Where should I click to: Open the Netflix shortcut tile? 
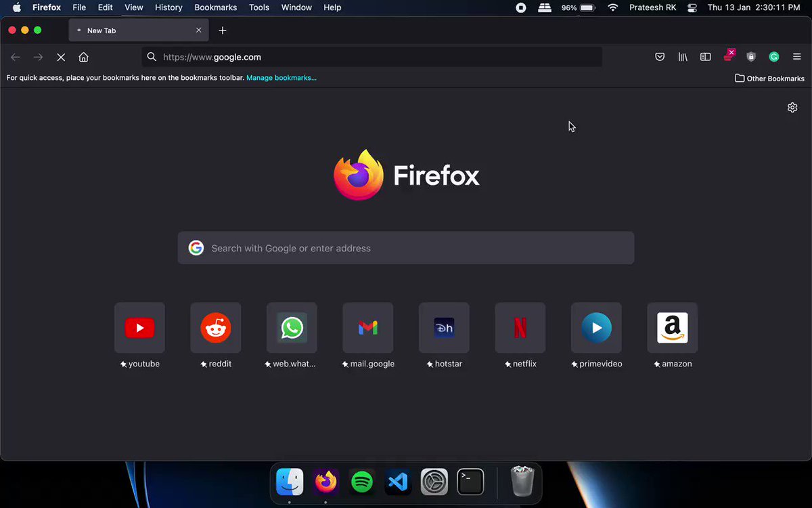click(x=520, y=328)
